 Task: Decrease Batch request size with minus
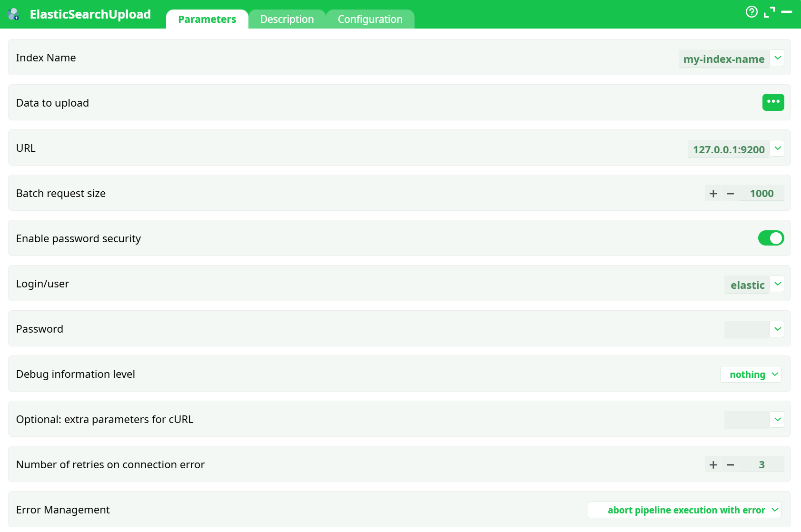[x=730, y=193]
